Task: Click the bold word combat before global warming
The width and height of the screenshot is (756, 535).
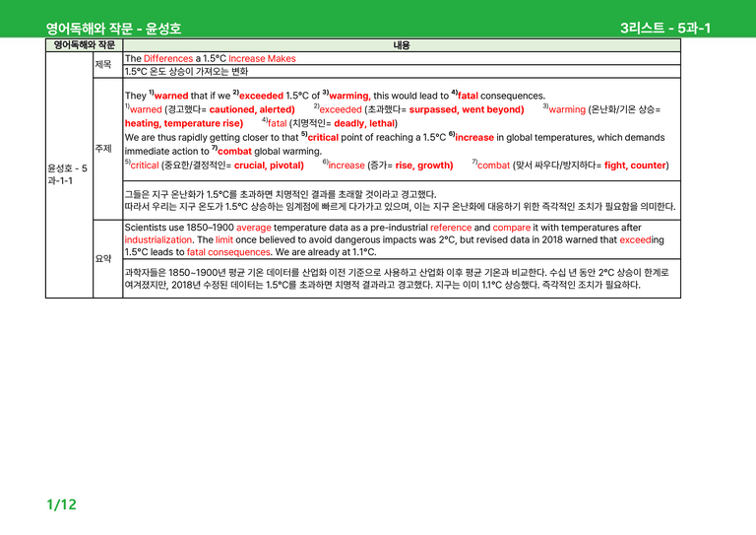Action: coord(235,152)
